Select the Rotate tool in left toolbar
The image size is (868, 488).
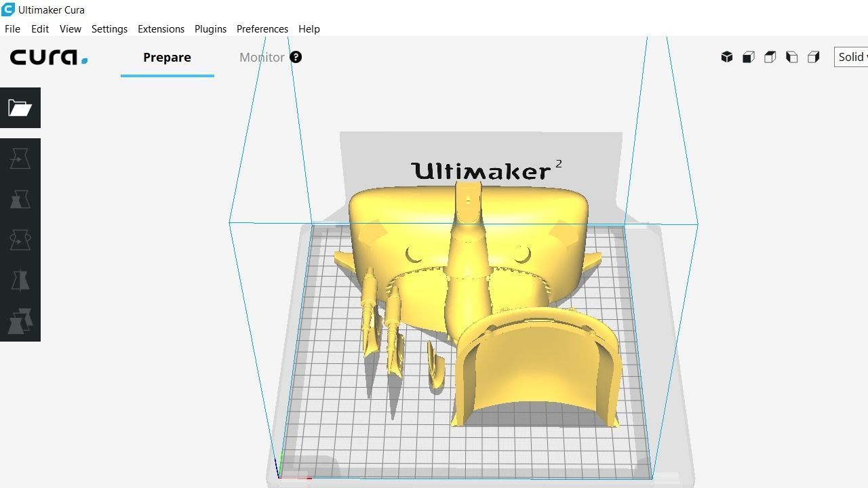click(20, 240)
